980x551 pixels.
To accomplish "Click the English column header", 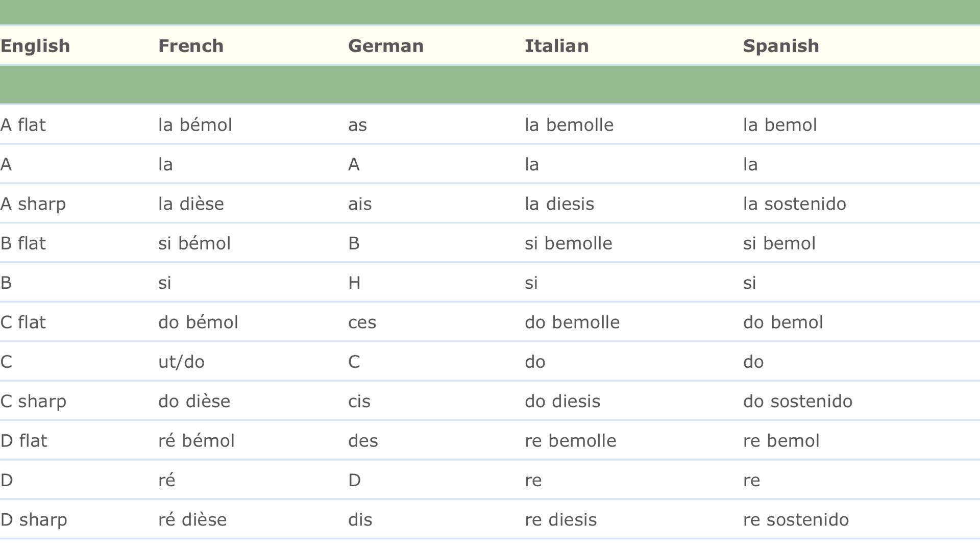I will 35,46.
